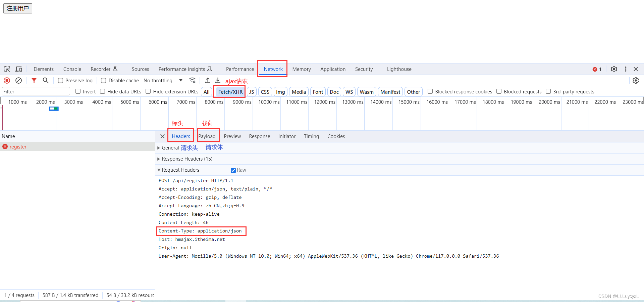
Task: Check Hide data URLs
Action: click(103, 91)
